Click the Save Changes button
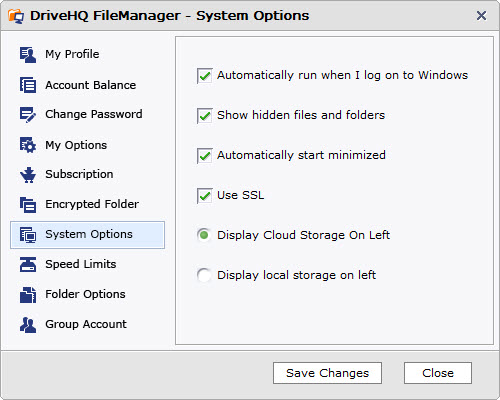 (327, 373)
